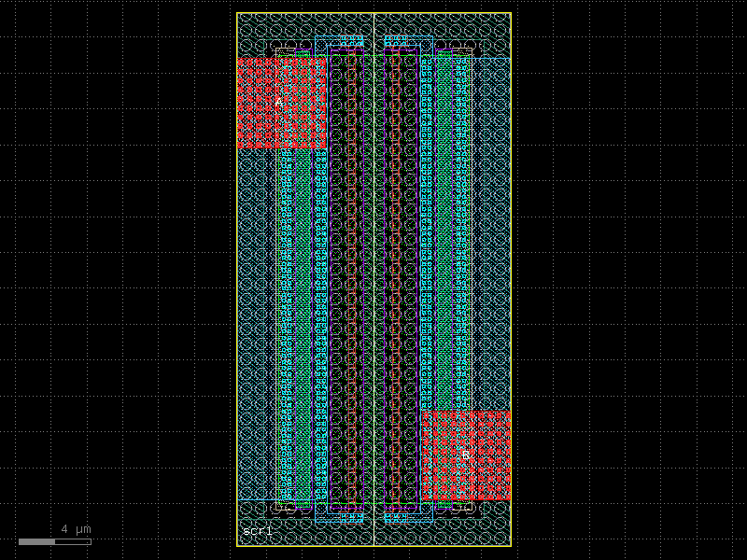Select the red pad region labeled B
747x560 pixels.
(467, 455)
